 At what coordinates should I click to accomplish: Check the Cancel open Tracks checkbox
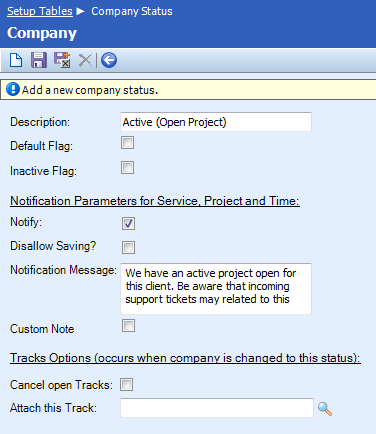[127, 384]
